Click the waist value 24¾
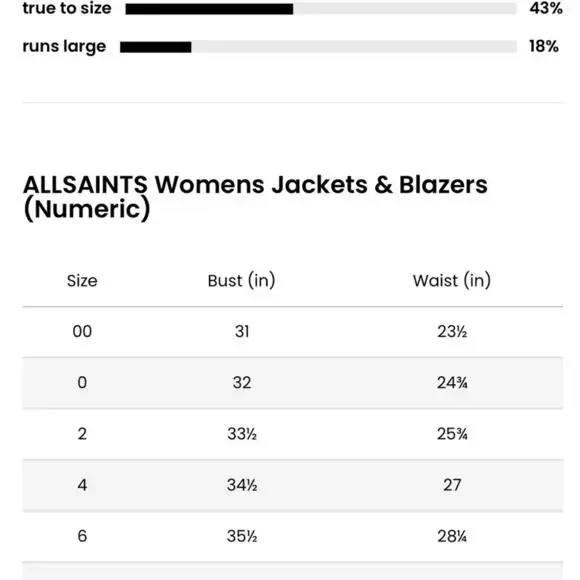 coord(452,383)
